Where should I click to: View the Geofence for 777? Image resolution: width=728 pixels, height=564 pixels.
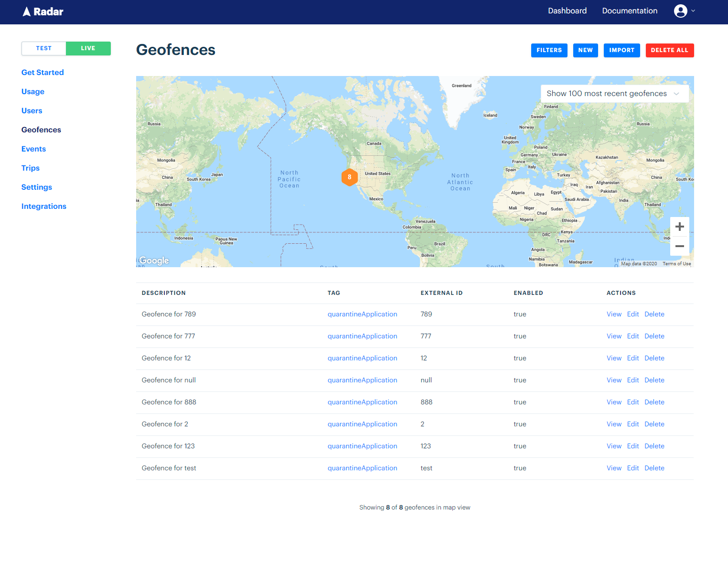(x=614, y=336)
